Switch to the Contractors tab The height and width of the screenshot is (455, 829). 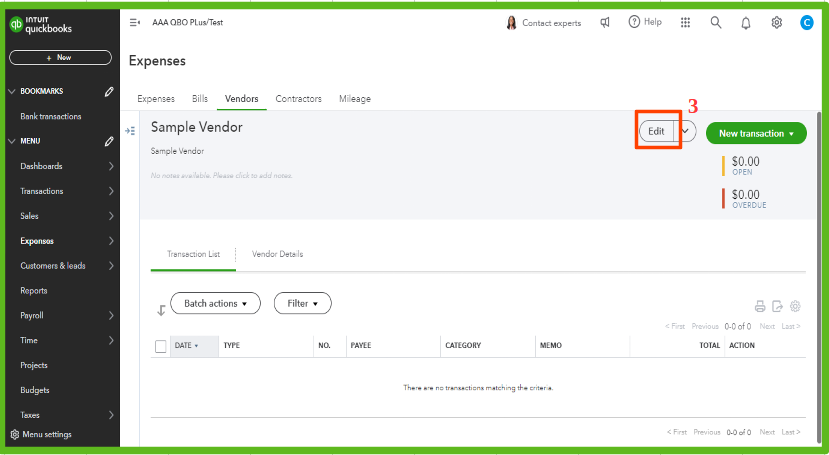click(299, 99)
